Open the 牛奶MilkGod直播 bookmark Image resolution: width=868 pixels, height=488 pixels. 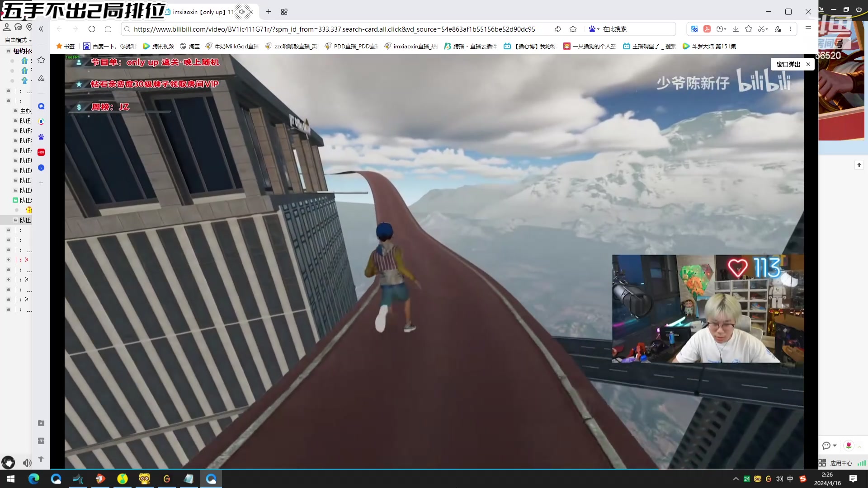(x=232, y=46)
